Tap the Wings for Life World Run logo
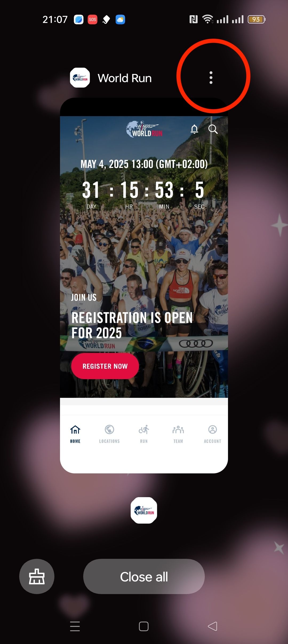This screenshot has height=644, width=288. tap(144, 129)
